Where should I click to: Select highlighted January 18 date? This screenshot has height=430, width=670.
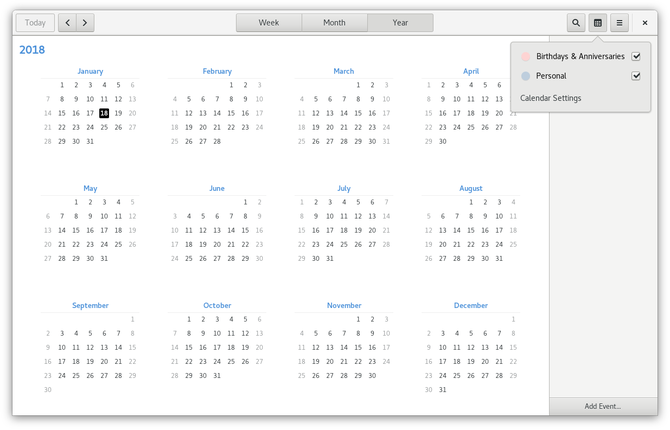click(104, 113)
